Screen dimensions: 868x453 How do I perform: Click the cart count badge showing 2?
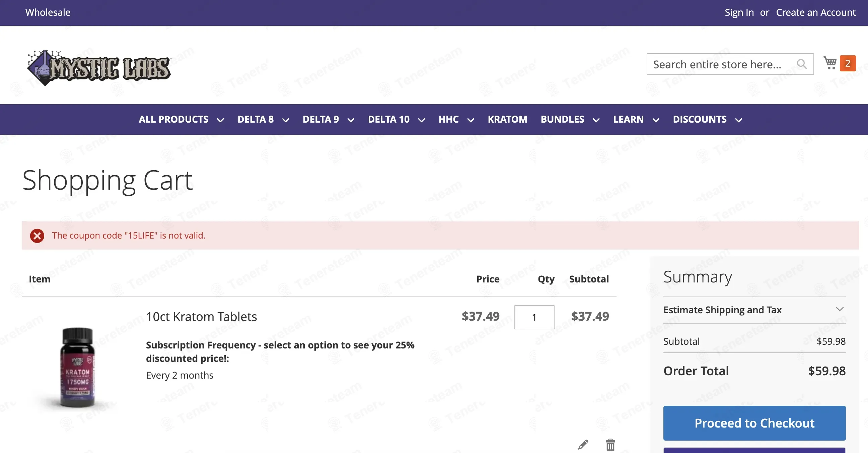pyautogui.click(x=848, y=63)
